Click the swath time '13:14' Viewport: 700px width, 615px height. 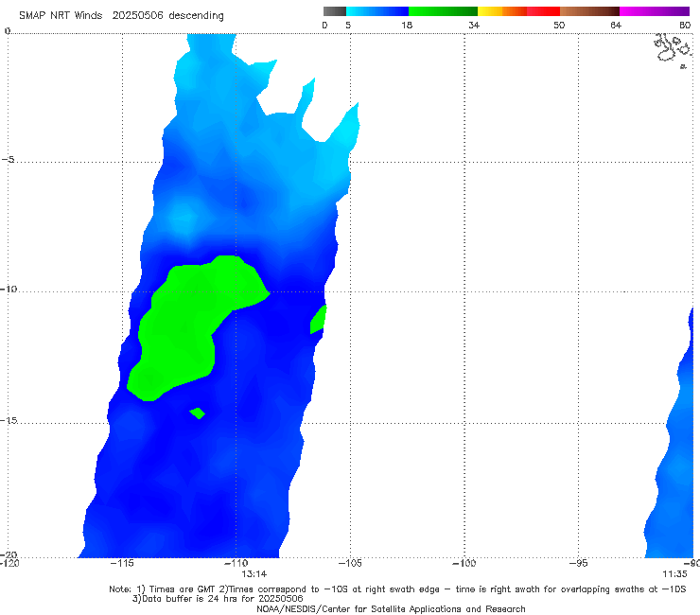(x=254, y=574)
